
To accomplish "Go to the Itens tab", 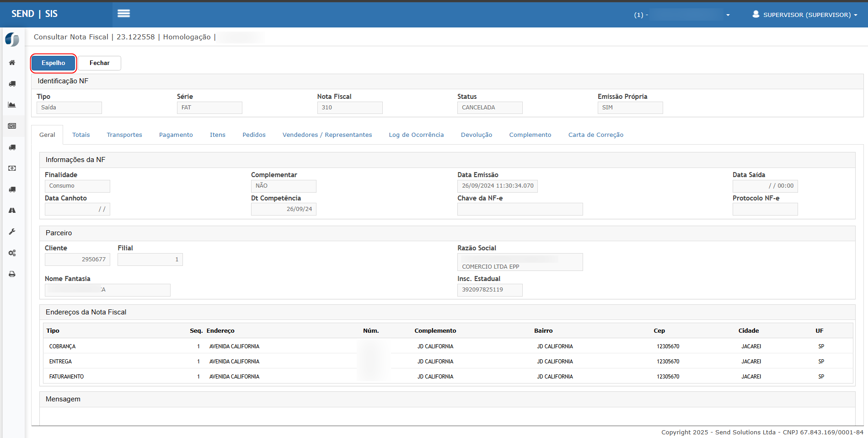I will pyautogui.click(x=218, y=135).
